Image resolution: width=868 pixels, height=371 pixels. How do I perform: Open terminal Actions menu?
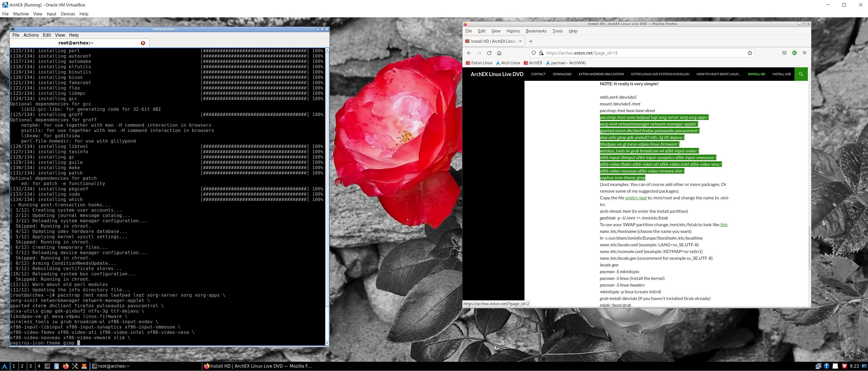coord(31,35)
